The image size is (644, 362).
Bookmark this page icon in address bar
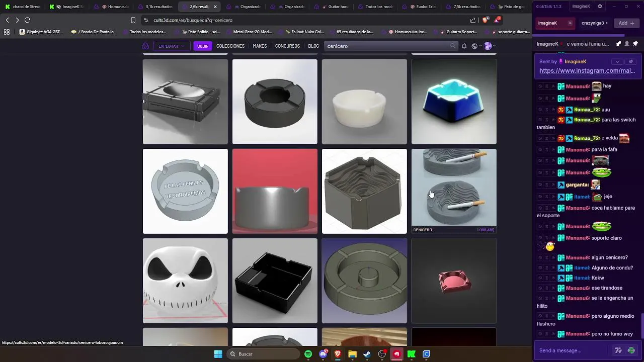click(x=133, y=20)
